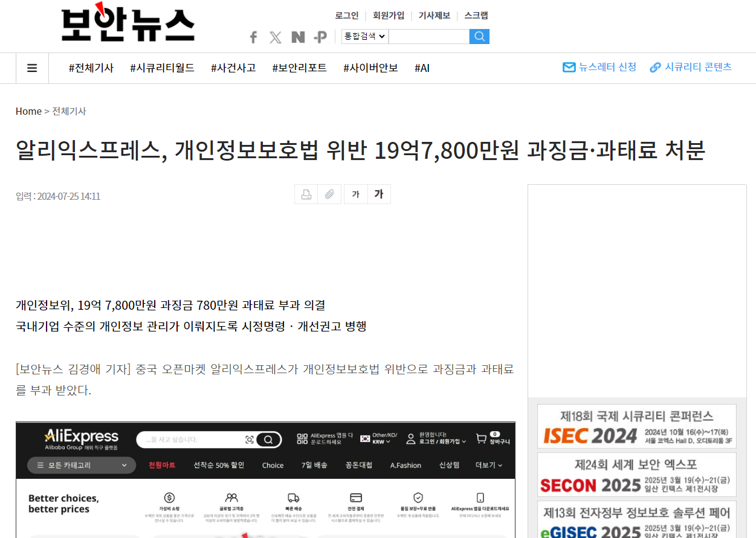Viewport: 756px width, 538px height.
Task: Click 7일 배송 tab in AliExpress image
Action: tap(314, 466)
